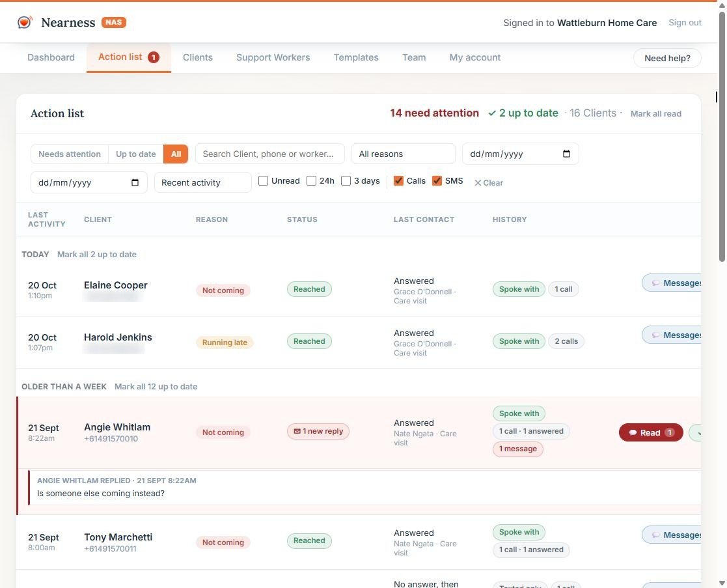Open the Clients tab
Image resolution: width=727 pixels, height=588 pixels.
click(197, 57)
